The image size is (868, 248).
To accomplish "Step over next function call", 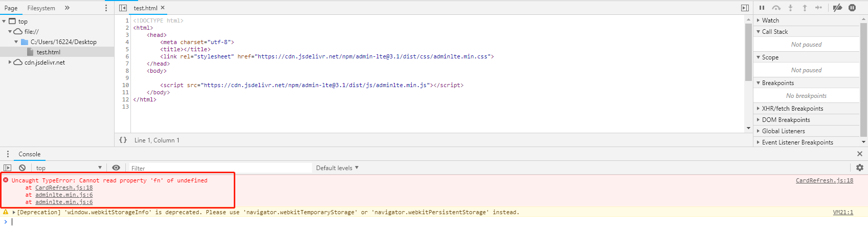I will 776,8.
